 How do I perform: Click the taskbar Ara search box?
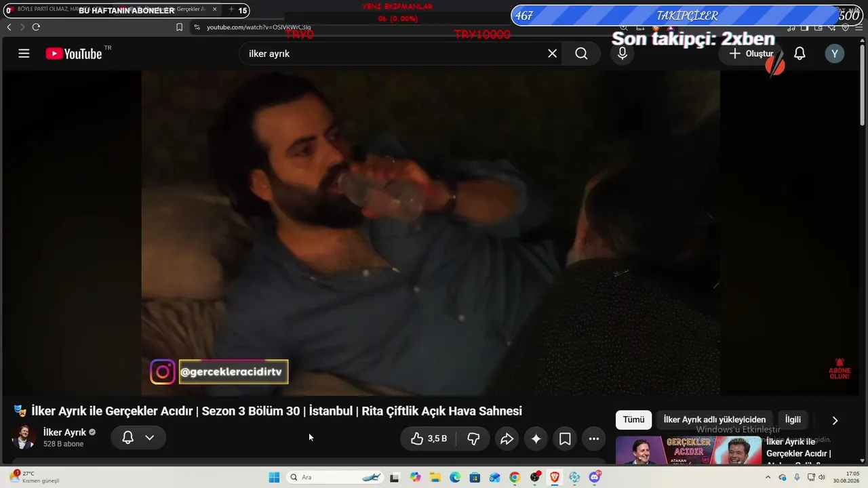[x=336, y=477]
